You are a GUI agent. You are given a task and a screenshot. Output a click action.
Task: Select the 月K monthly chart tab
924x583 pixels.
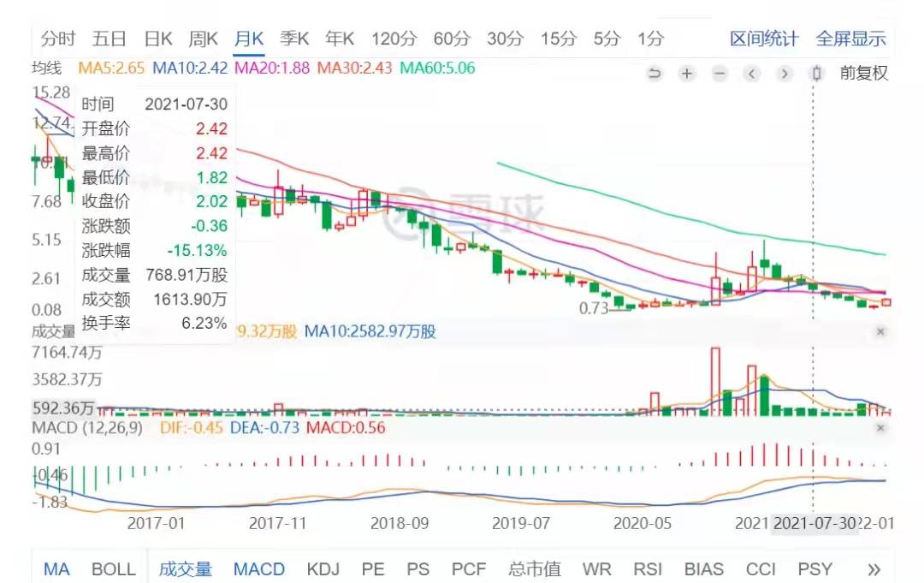click(249, 39)
